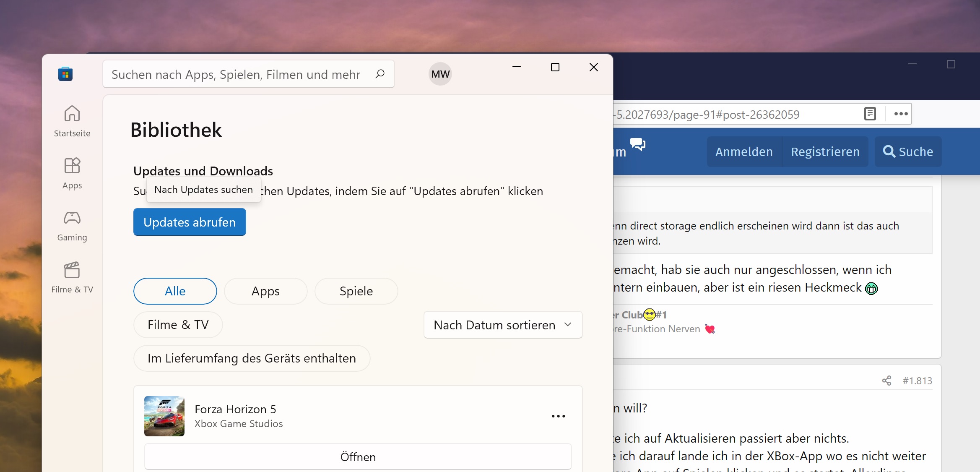Click Forza Horizon 5 game thumbnail
This screenshot has height=472, width=980.
pyautogui.click(x=164, y=416)
